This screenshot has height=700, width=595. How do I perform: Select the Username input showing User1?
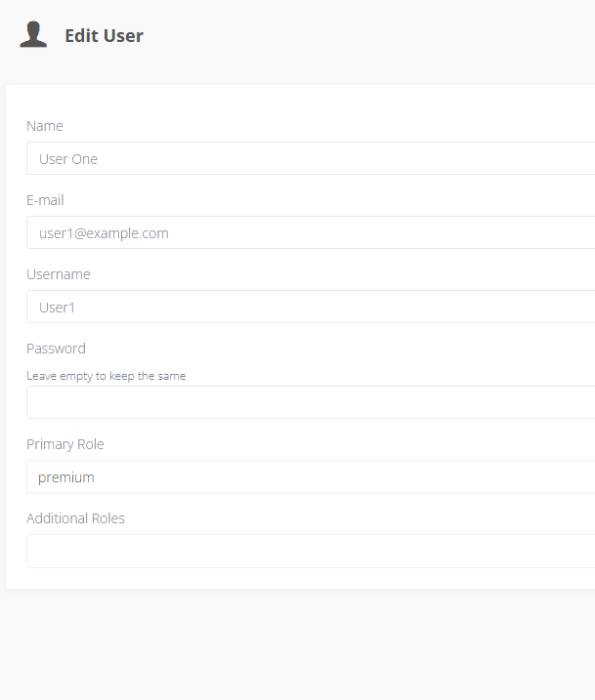point(311,307)
